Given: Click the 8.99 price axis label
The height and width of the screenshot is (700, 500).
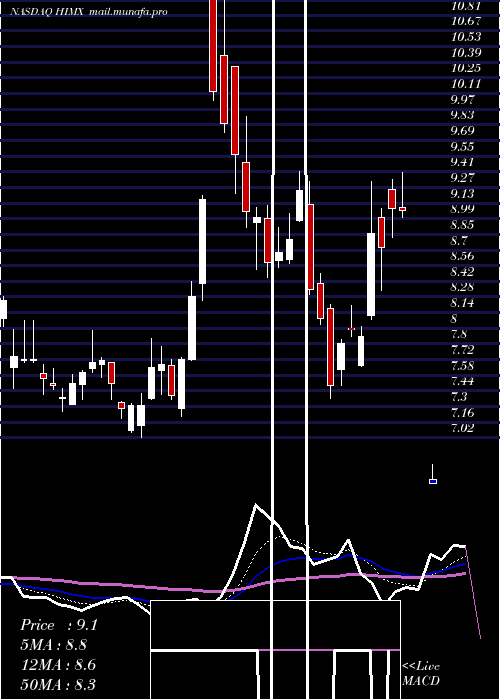Looking at the screenshot, I should (x=463, y=209).
